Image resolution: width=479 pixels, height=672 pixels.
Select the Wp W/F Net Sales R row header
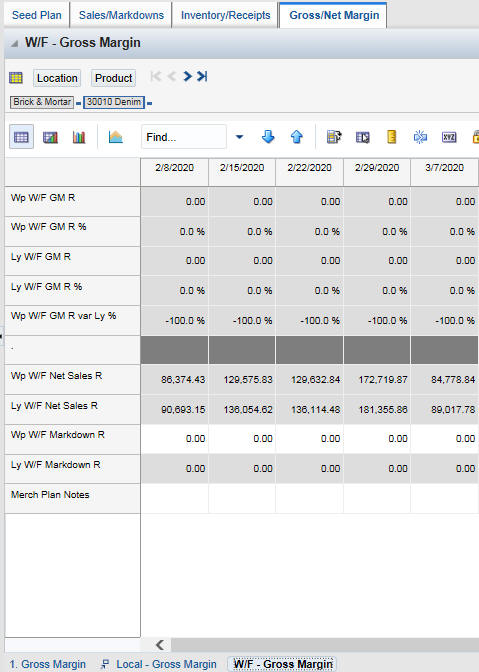(x=72, y=380)
